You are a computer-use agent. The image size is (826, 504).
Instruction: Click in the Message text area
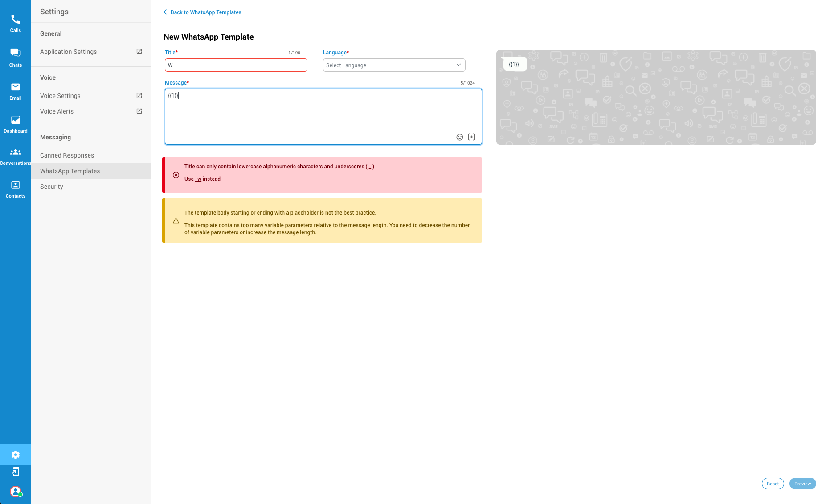coord(323,117)
